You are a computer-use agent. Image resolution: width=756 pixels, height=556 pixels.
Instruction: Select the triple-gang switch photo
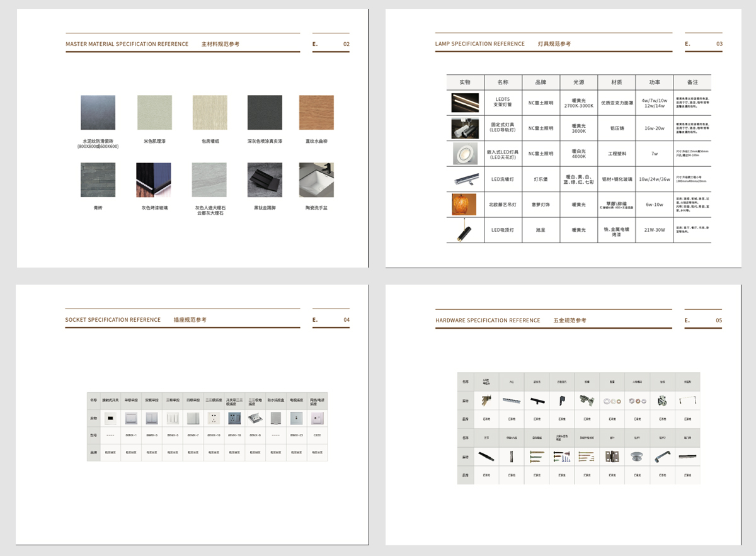173,418
